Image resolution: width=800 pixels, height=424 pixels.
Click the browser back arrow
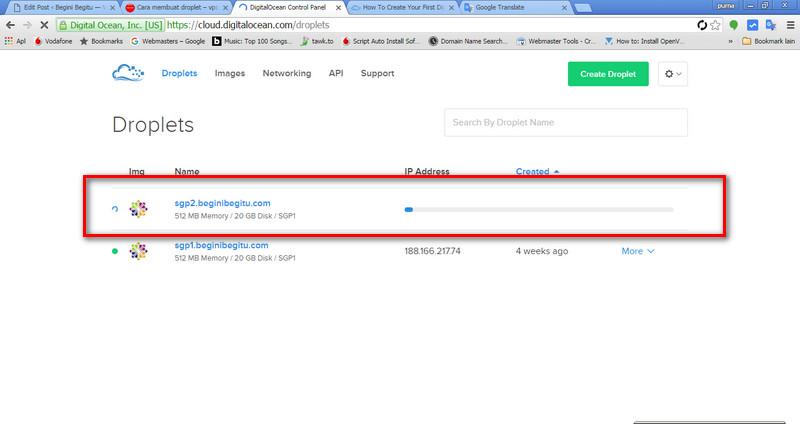click(x=10, y=25)
